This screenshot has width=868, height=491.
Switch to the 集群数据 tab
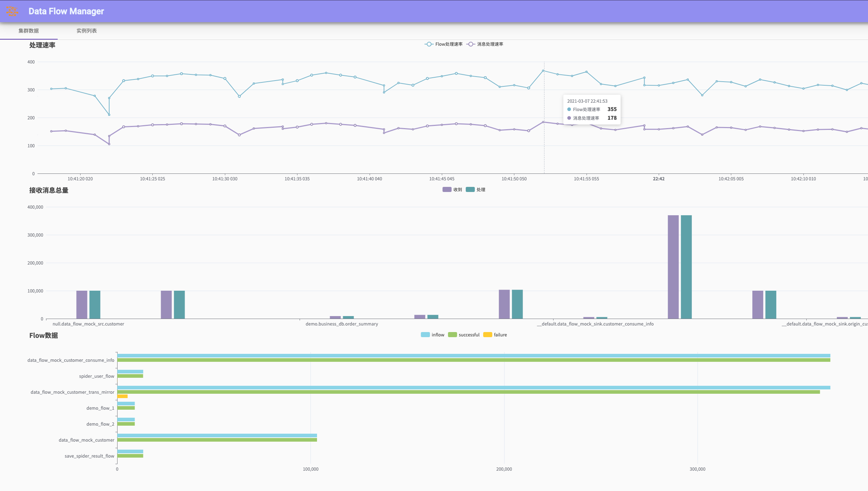point(29,31)
